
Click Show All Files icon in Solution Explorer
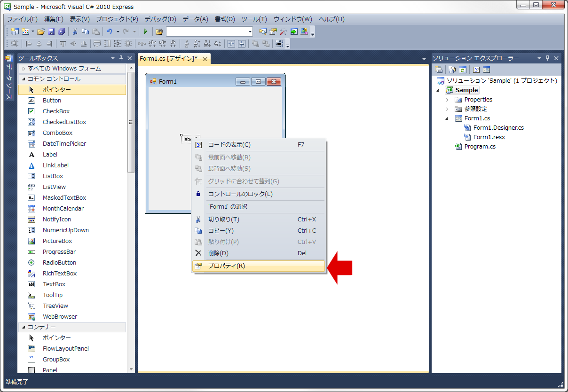452,70
